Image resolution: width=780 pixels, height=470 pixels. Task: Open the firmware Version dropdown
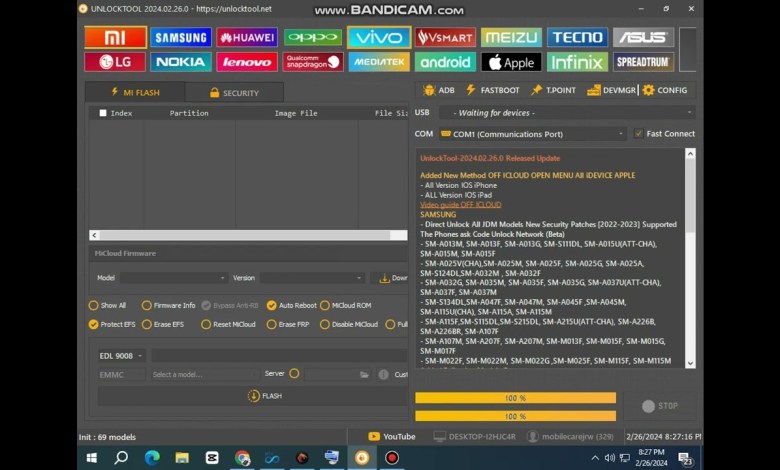[312, 278]
